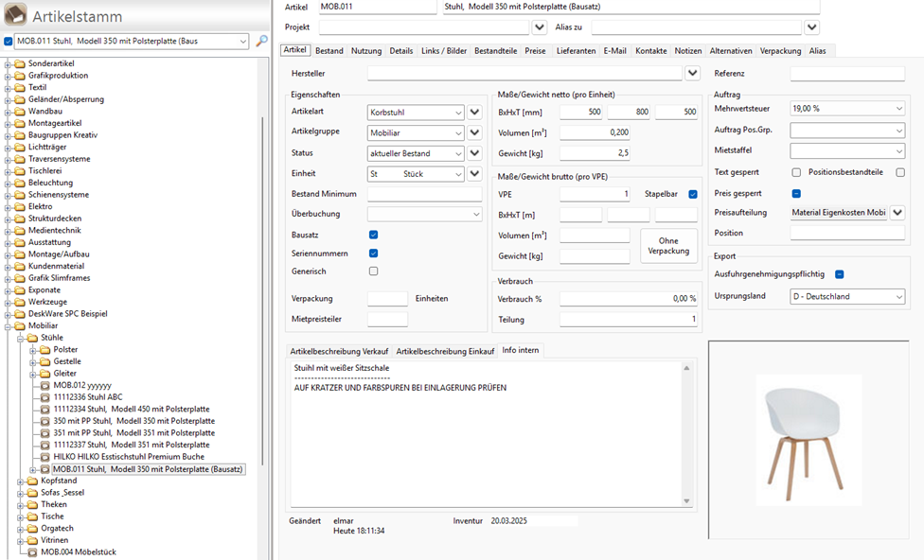924x560 pixels.
Task: Switch to the Lieferanten tab
Action: [x=577, y=51]
